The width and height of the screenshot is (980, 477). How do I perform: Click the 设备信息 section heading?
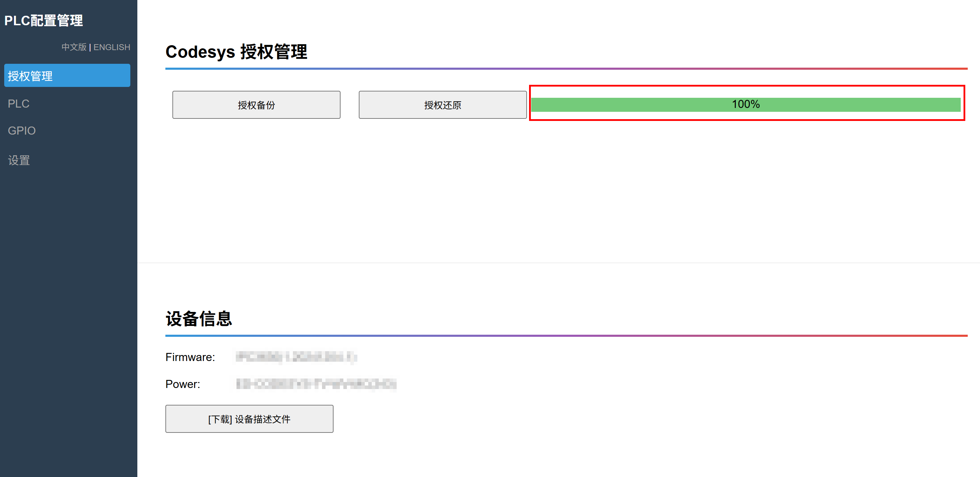[199, 319]
